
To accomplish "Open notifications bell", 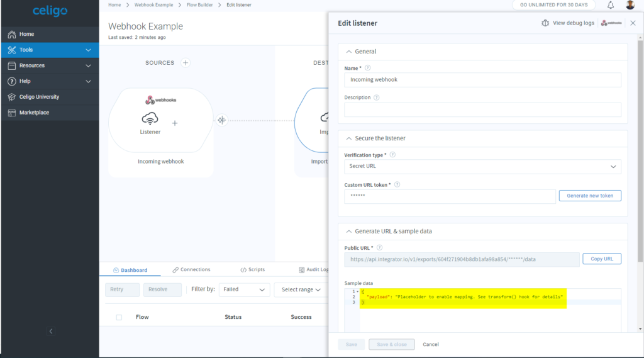I will [611, 5].
